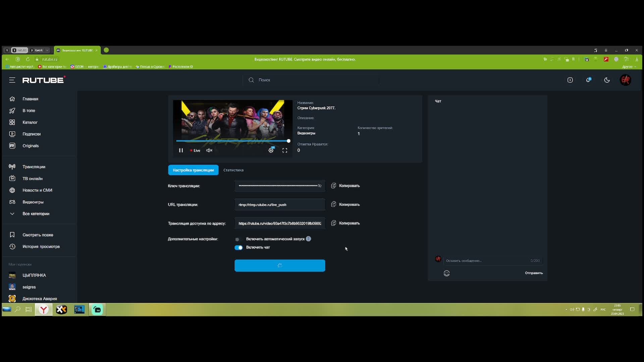Open Дискотека Авария subscription channel
This screenshot has width=644, height=362.
click(x=39, y=299)
